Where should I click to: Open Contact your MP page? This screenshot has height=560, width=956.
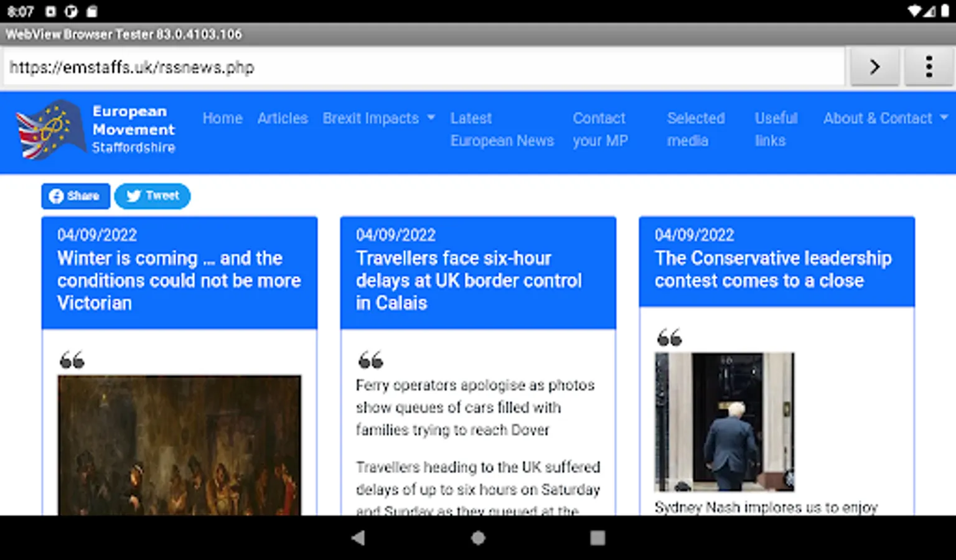(600, 129)
